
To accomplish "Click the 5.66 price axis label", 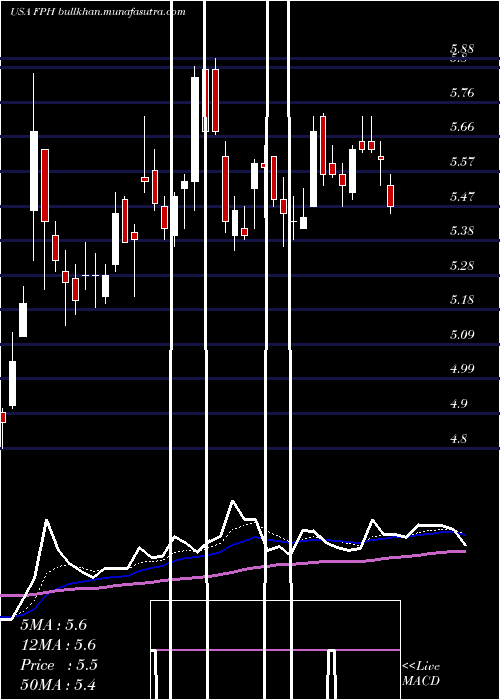I will pyautogui.click(x=462, y=127).
